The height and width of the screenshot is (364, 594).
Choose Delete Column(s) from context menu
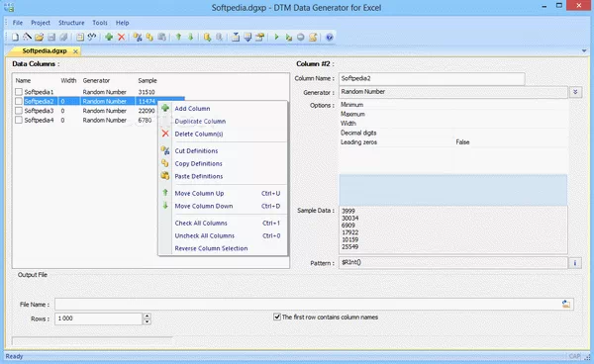pyautogui.click(x=223, y=134)
